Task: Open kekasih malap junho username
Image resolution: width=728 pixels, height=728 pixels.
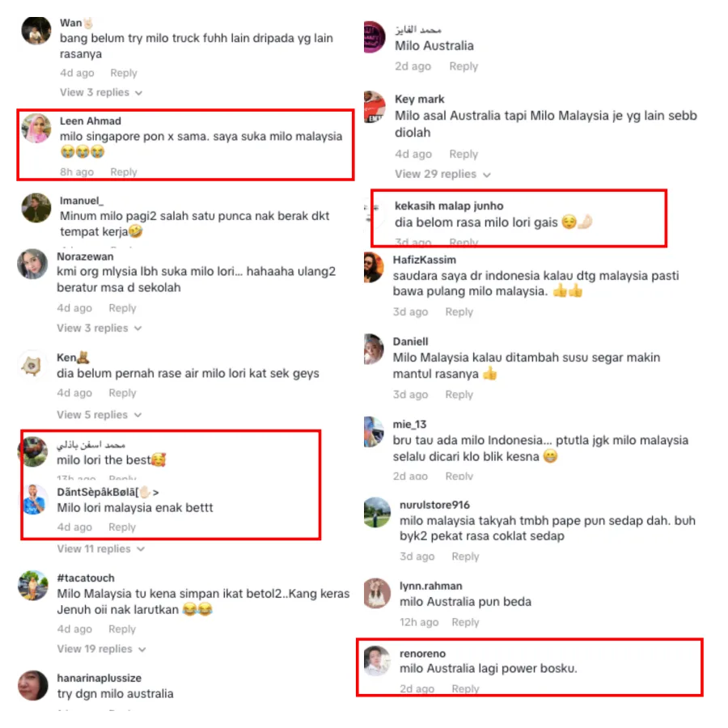Action: click(x=449, y=205)
